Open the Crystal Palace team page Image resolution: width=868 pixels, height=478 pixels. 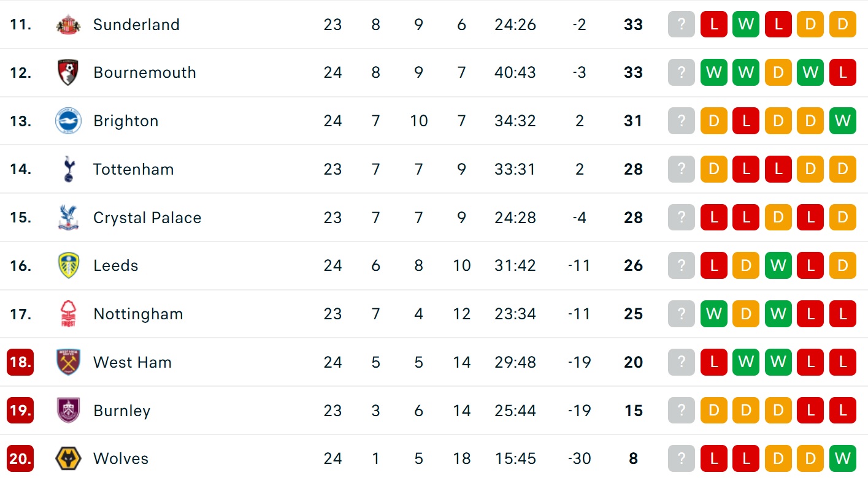click(147, 218)
